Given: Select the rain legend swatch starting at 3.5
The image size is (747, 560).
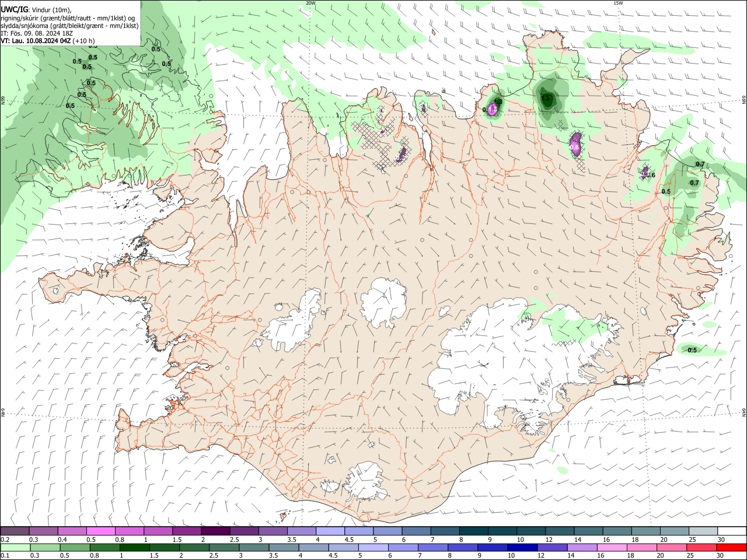Looking at the screenshot, I should [284, 548].
